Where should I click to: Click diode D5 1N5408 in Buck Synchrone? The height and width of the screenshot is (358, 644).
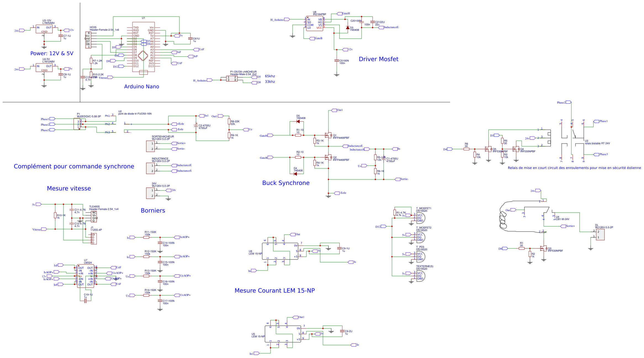click(x=298, y=121)
